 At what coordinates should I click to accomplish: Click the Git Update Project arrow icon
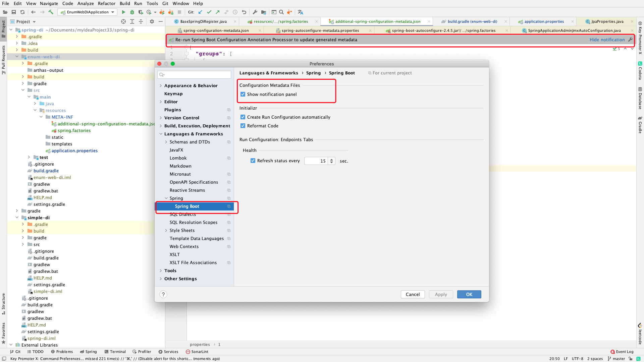200,12
